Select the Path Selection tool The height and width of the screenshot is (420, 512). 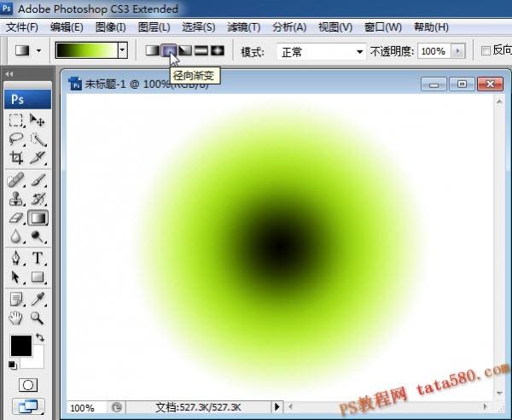pos(16,277)
